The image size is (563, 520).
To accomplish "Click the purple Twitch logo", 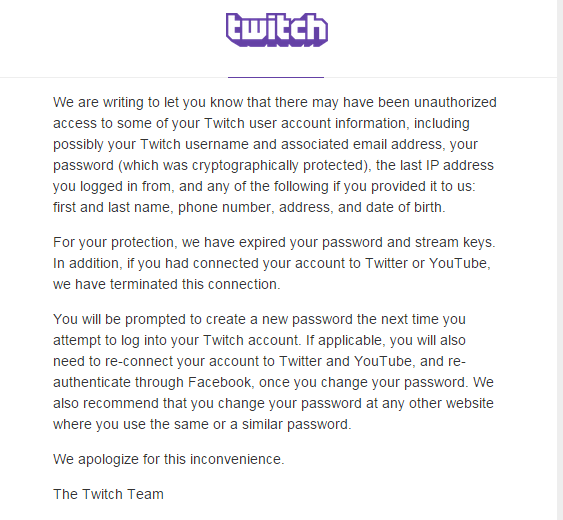I will (277, 30).
